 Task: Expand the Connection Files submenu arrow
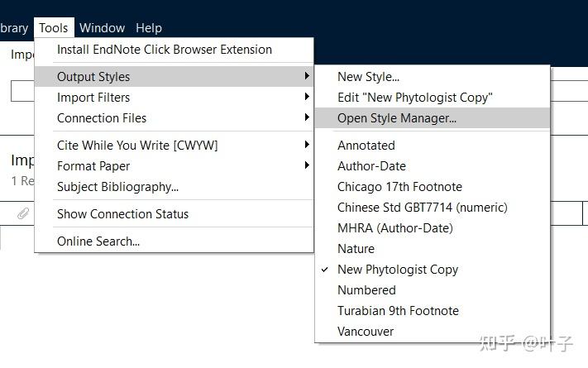coord(307,117)
